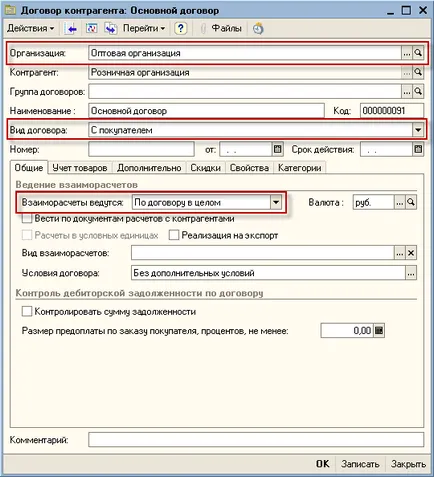Click the Валюта field showing руб.

[373, 202]
